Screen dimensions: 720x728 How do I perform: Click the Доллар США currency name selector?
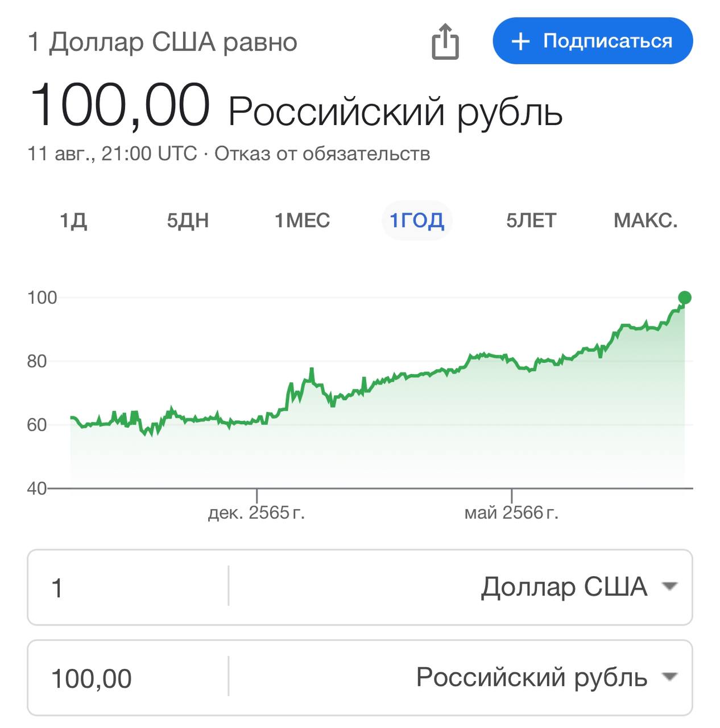click(x=564, y=587)
